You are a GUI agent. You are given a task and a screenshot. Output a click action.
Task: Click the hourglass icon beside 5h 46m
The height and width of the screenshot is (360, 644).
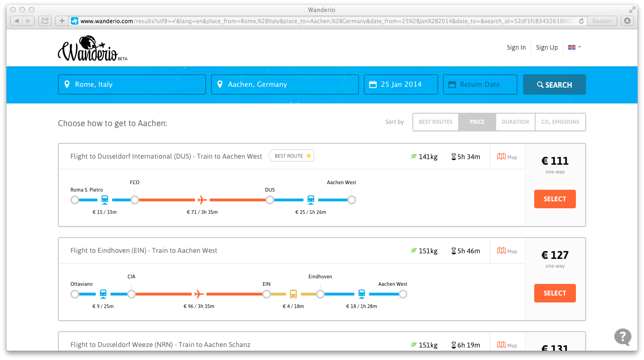(x=454, y=251)
